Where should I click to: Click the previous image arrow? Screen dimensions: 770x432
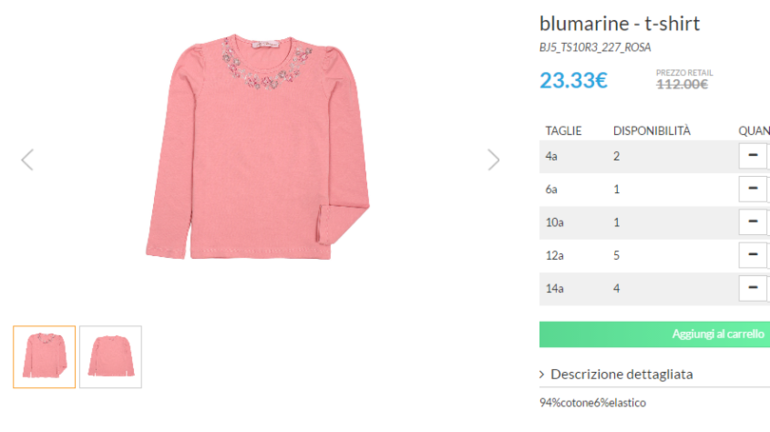pyautogui.click(x=27, y=159)
